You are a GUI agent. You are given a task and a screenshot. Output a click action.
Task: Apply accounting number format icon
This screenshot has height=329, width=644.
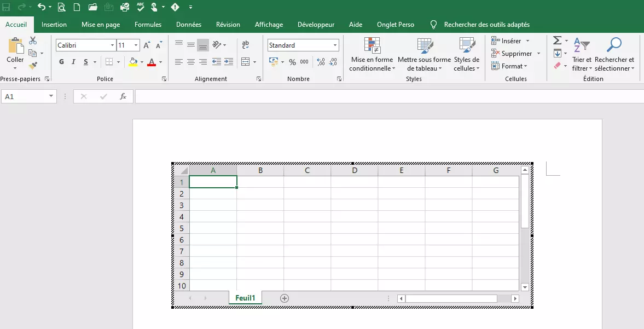click(274, 62)
